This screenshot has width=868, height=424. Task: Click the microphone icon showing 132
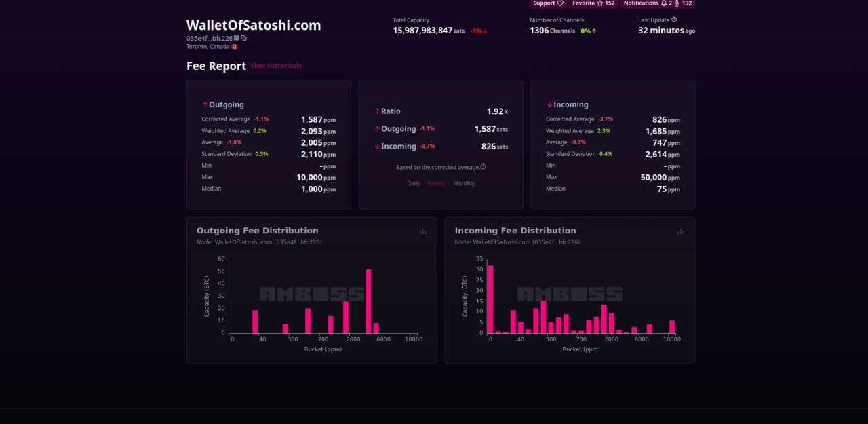677,3
